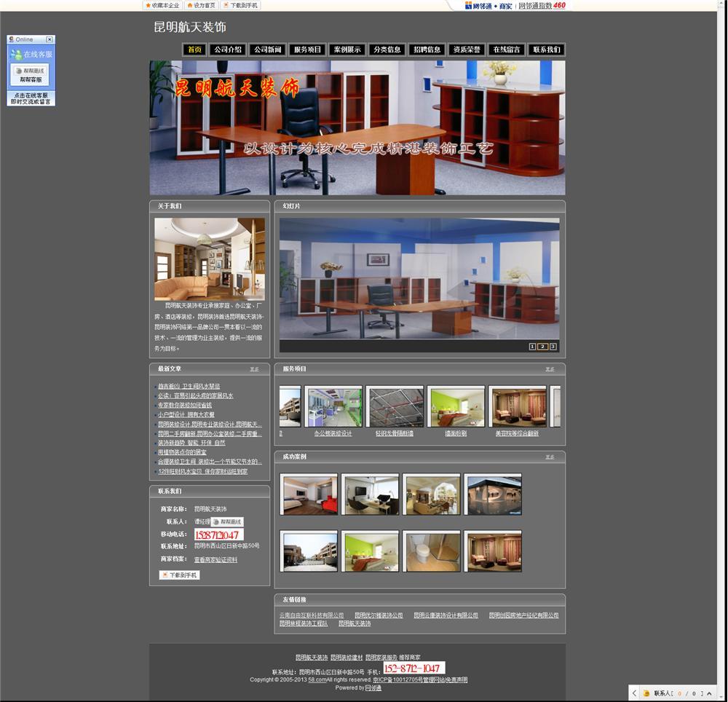Click 帮帮在线 chat button in Online widget
Image resolution: width=728 pixels, height=702 pixels.
pyautogui.click(x=30, y=71)
